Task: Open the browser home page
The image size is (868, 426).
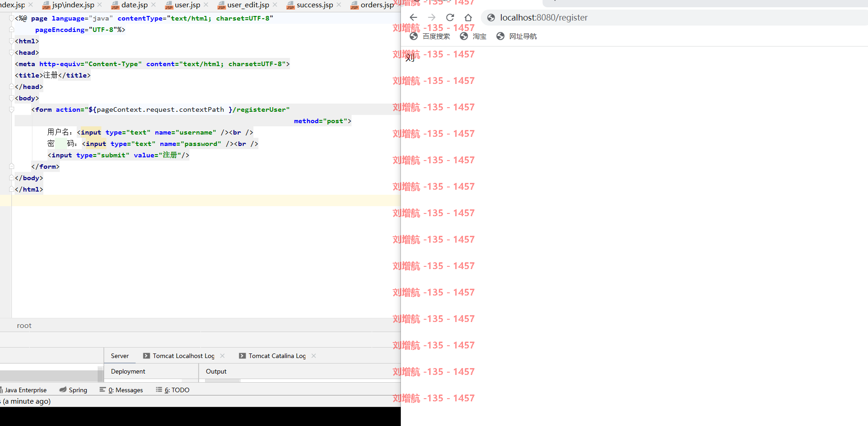Action: [468, 17]
